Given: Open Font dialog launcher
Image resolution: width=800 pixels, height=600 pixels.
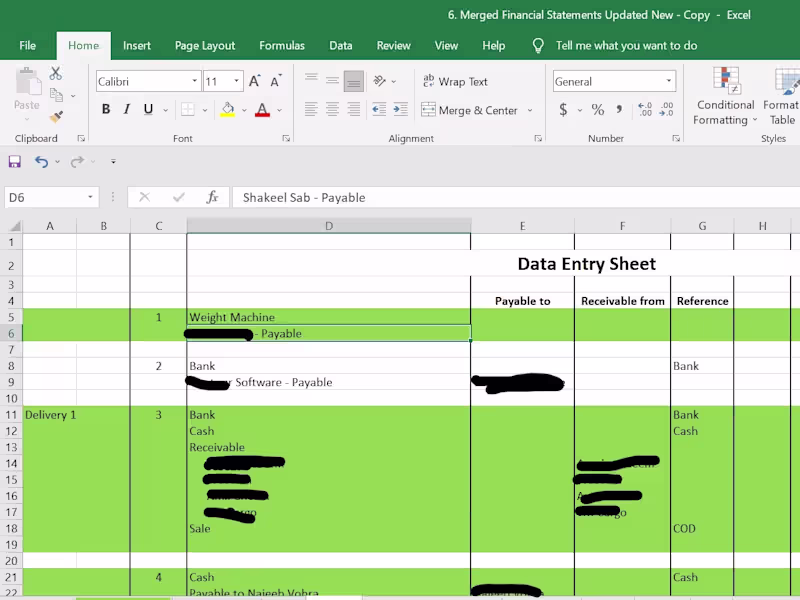Looking at the screenshot, I should pos(286,138).
